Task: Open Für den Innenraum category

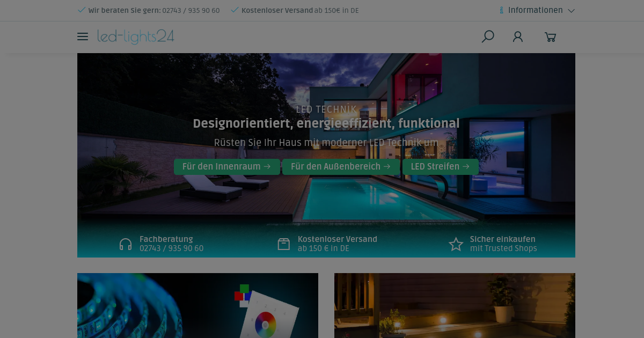Action: click(x=226, y=167)
